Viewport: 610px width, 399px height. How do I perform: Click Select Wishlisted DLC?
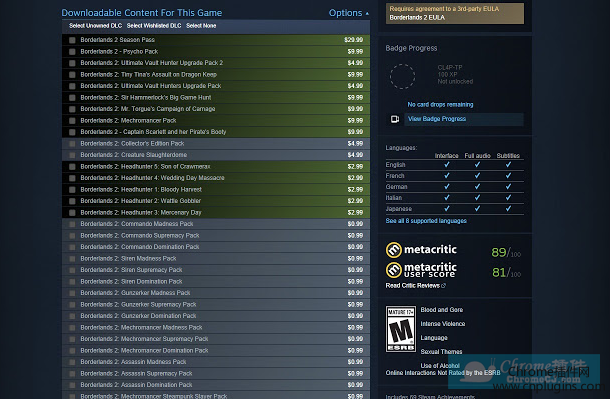[x=154, y=26]
